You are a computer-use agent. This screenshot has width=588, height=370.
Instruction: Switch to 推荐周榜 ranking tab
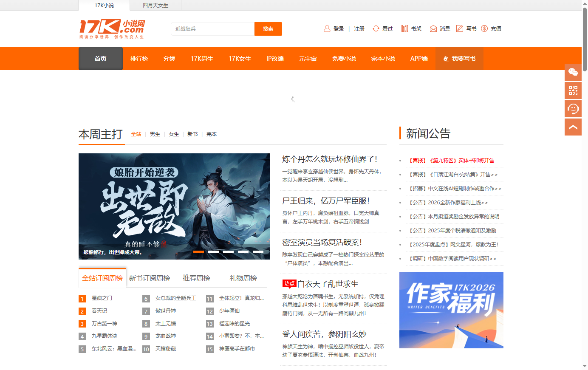(x=196, y=278)
